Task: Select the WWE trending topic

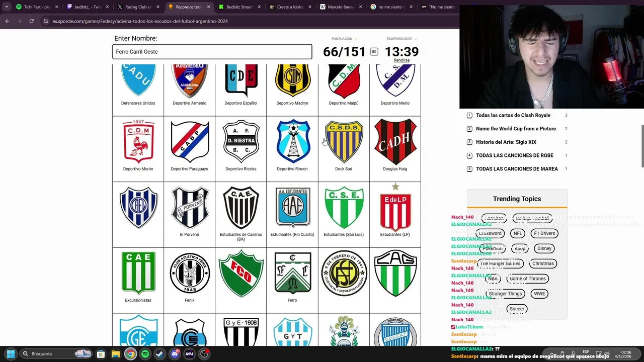Action: (x=539, y=294)
